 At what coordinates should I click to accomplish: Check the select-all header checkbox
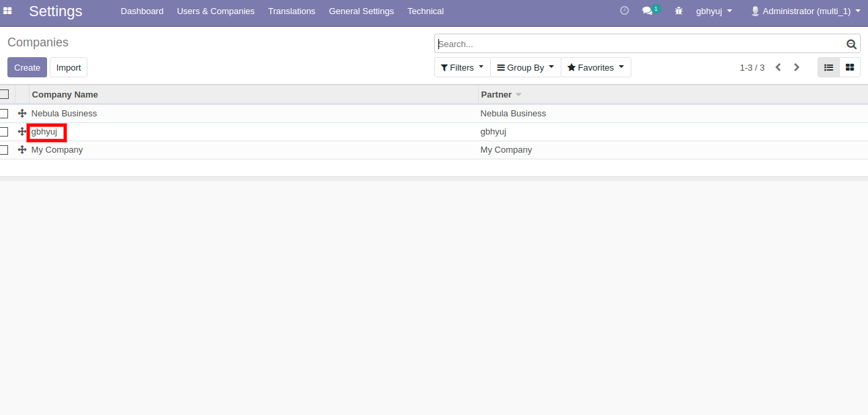click(4, 94)
